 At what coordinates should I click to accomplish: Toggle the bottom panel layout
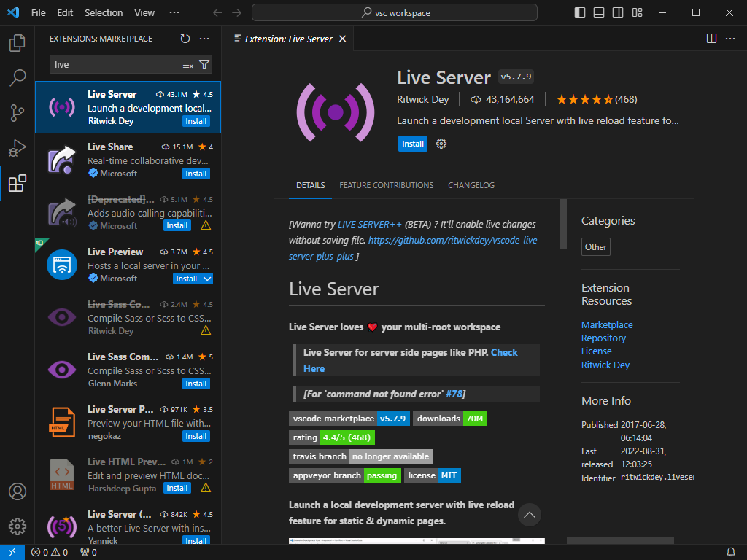pyautogui.click(x=599, y=12)
